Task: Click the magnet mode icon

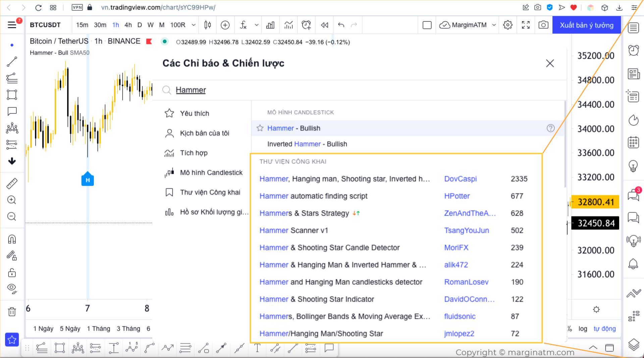Action: tap(12, 239)
